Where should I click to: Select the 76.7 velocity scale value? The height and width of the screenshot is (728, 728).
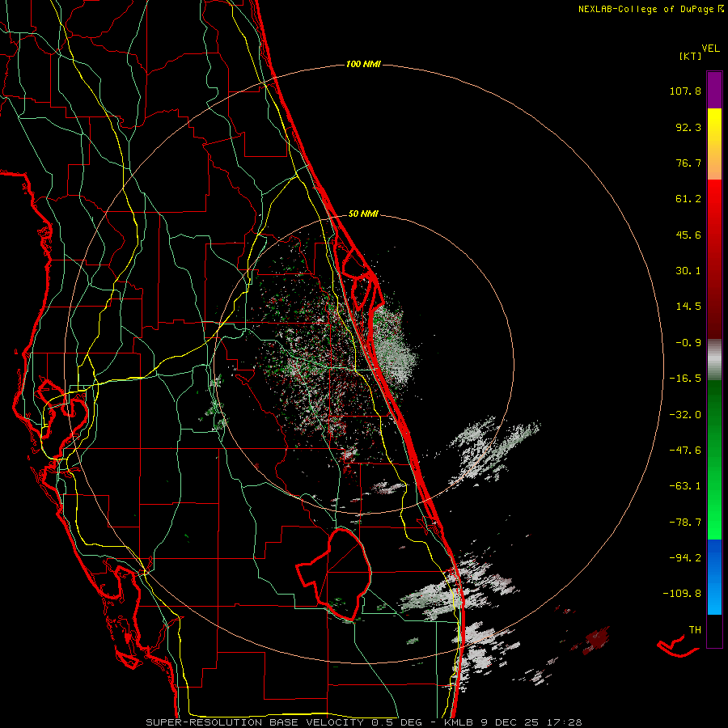point(688,163)
